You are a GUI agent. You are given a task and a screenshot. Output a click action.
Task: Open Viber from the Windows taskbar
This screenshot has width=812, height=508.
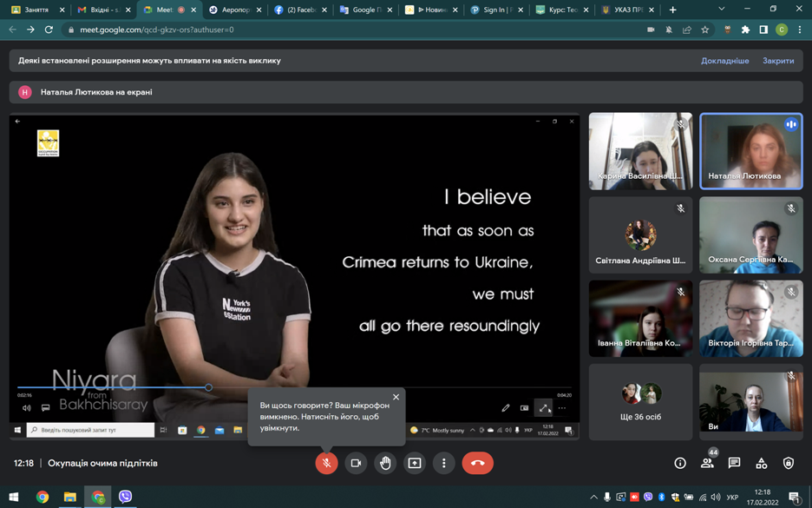pyautogui.click(x=126, y=497)
